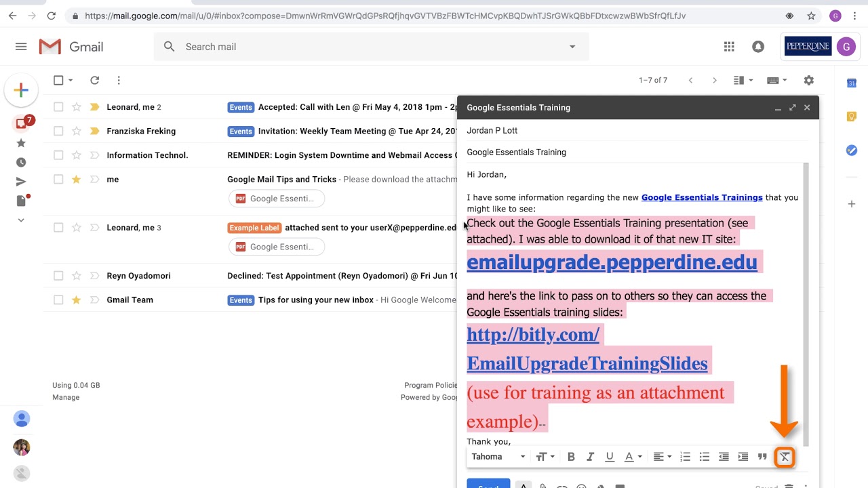Insert a numbered list
This screenshot has width=868, height=488.
click(685, 457)
